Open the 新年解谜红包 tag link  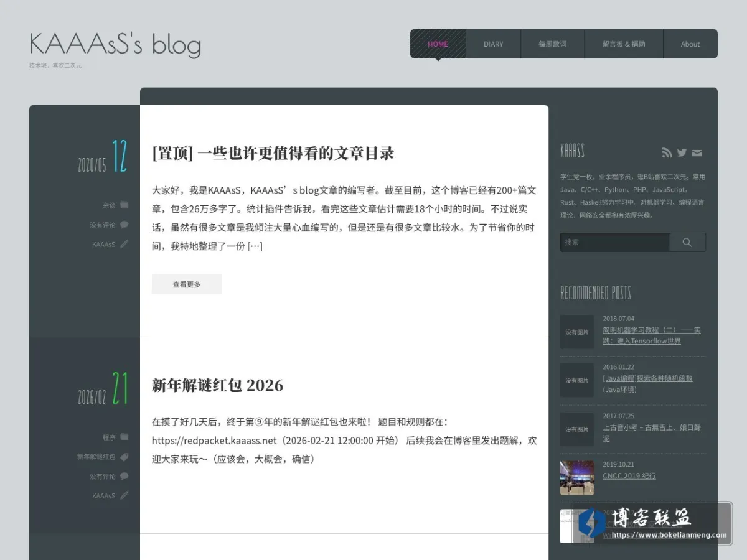coord(96,457)
